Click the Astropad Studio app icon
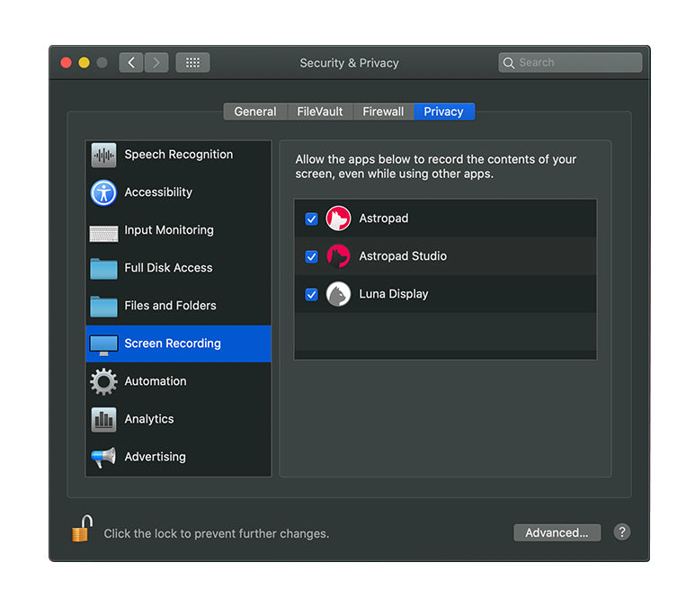The width and height of the screenshot is (695, 616). click(338, 256)
